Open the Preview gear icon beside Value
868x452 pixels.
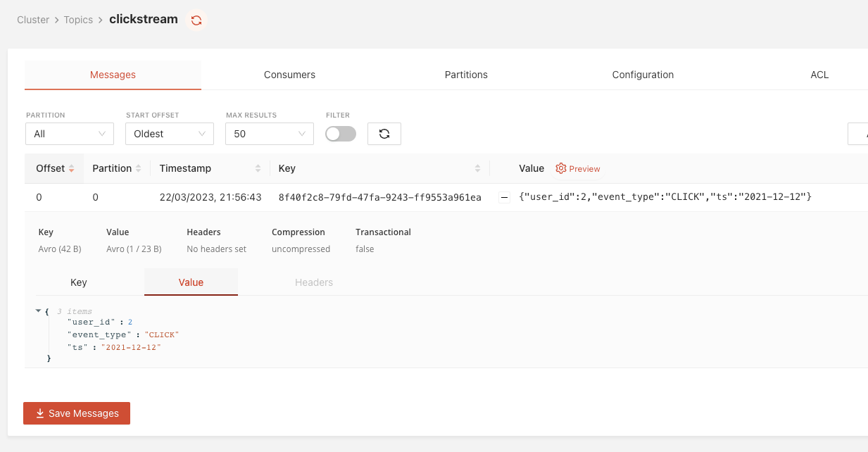coord(561,168)
